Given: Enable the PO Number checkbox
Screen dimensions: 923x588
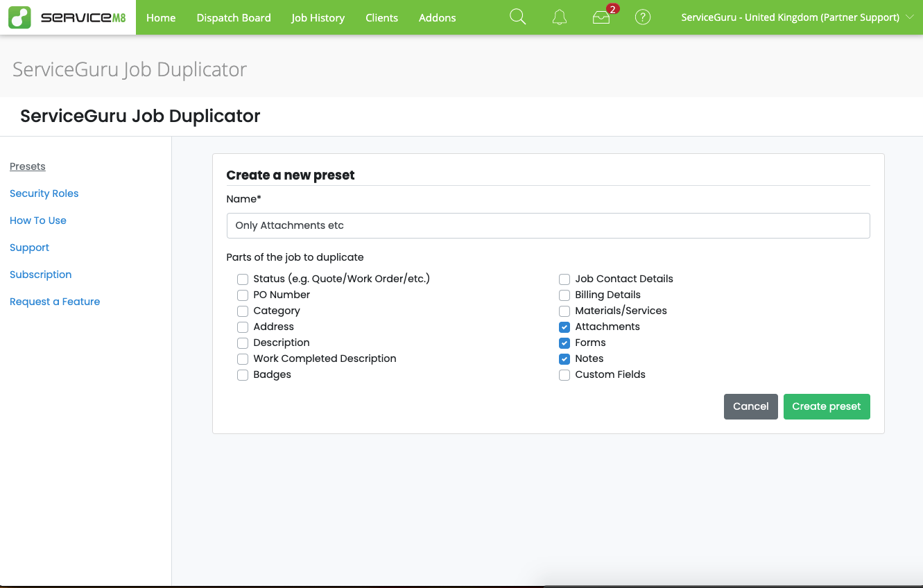Looking at the screenshot, I should tap(243, 295).
